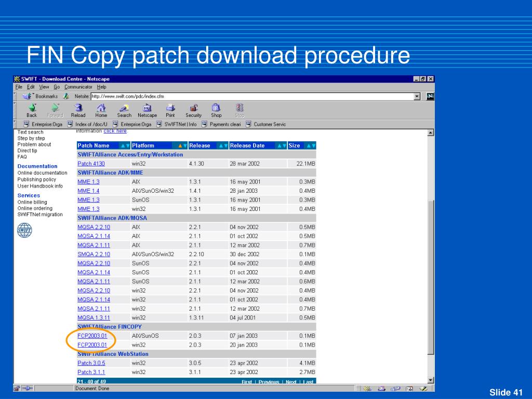
Task: Click in the Netsite URL field
Action: pos(252,96)
